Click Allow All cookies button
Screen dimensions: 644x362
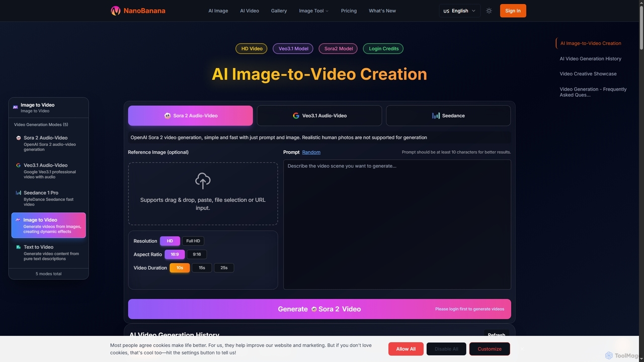406,349
